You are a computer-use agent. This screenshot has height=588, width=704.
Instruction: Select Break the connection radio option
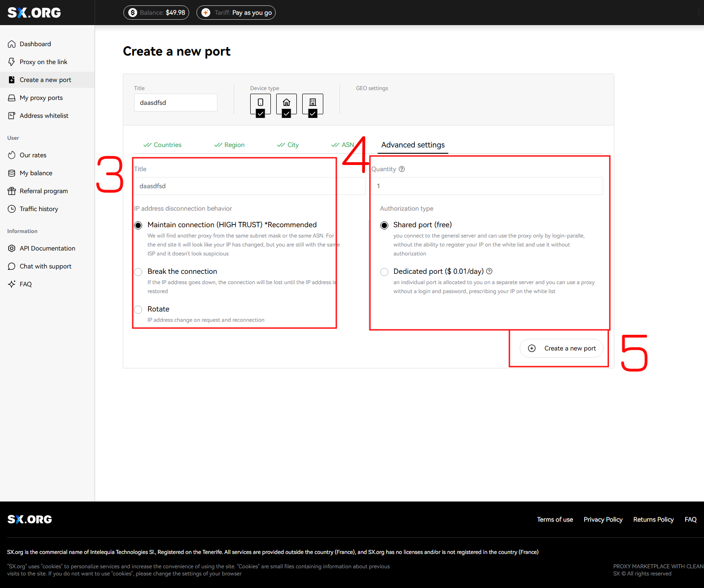tap(139, 272)
